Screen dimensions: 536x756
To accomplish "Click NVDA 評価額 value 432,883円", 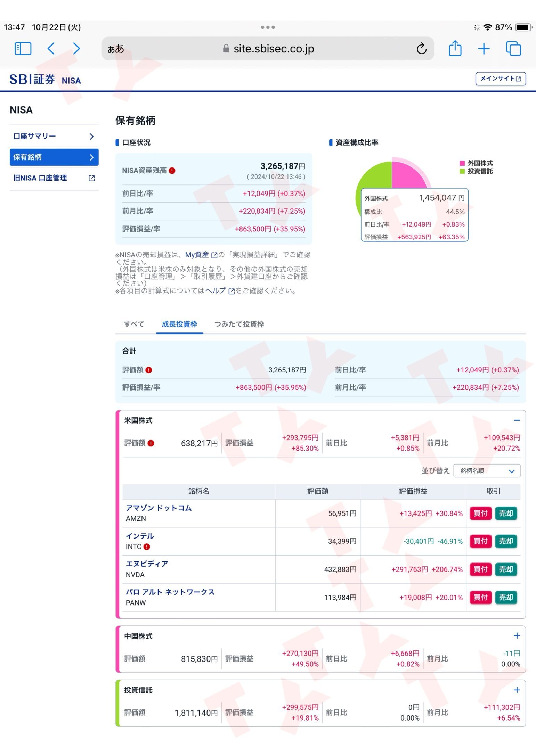I will coord(340,569).
